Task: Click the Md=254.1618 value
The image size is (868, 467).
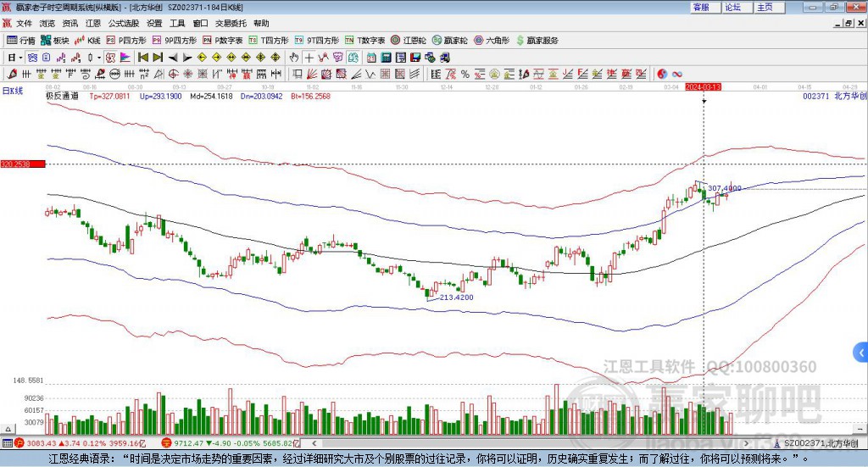Action: pos(211,97)
